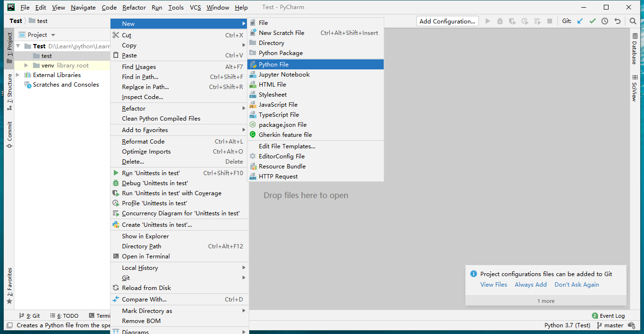Click the Git update project arrow icon

pos(580,21)
